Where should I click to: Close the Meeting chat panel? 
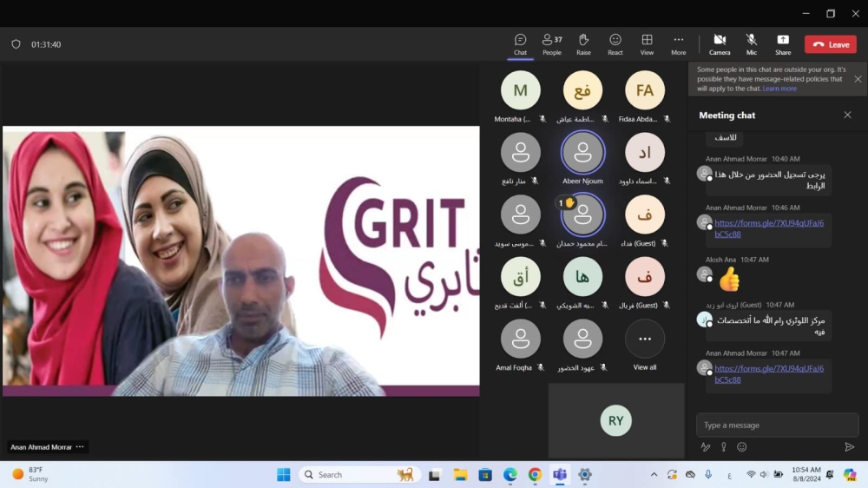847,115
